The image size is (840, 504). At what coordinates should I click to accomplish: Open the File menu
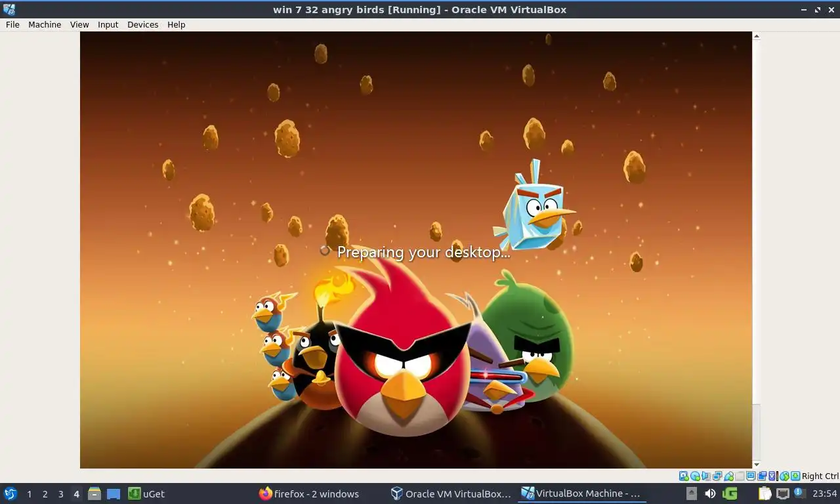(12, 24)
